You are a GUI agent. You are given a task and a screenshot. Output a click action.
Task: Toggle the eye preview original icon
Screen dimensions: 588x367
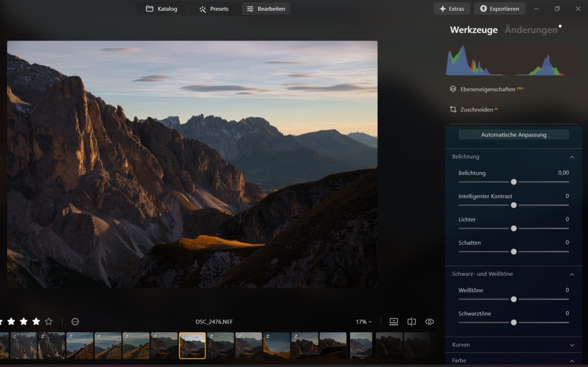click(429, 322)
